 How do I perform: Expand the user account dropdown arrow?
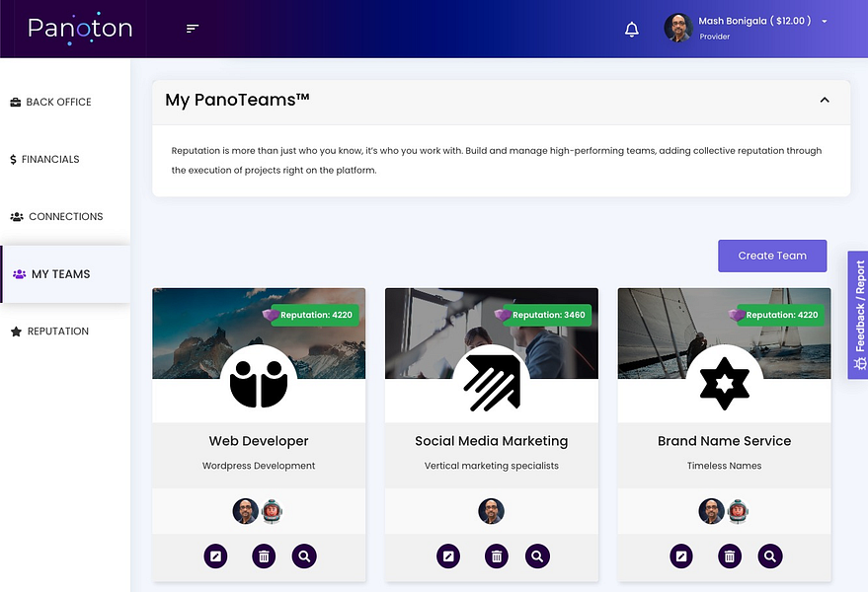click(825, 21)
